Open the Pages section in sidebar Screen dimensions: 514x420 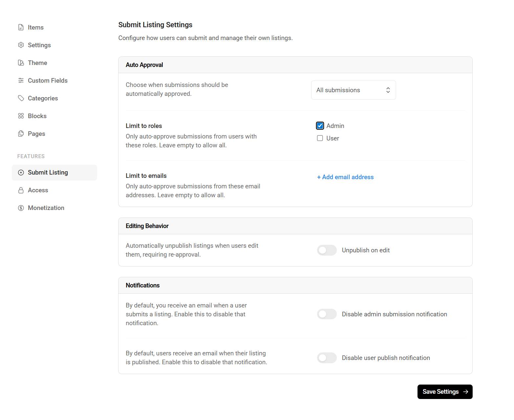(x=36, y=134)
